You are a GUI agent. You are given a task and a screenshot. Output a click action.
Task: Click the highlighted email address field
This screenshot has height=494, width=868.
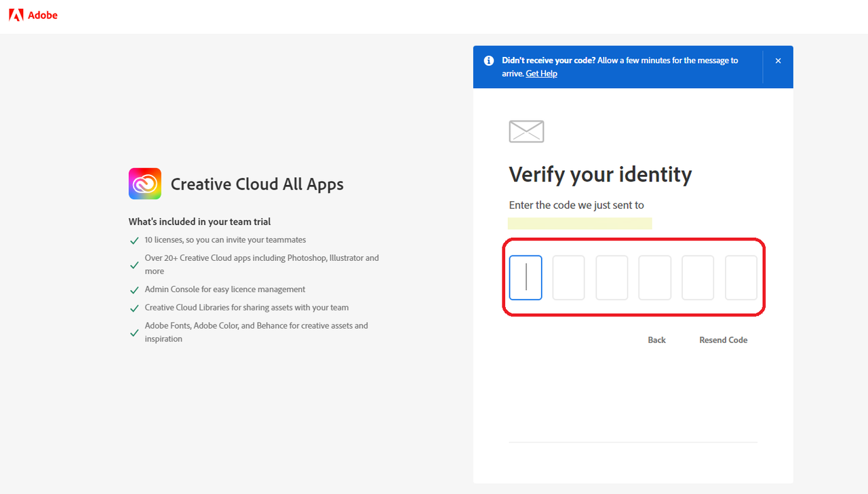(580, 223)
